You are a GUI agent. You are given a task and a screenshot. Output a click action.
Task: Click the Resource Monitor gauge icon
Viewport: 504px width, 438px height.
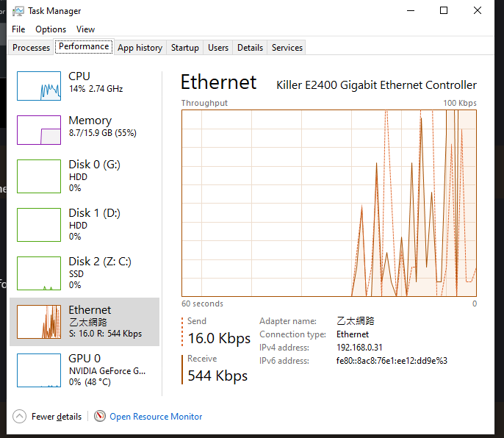click(x=100, y=416)
